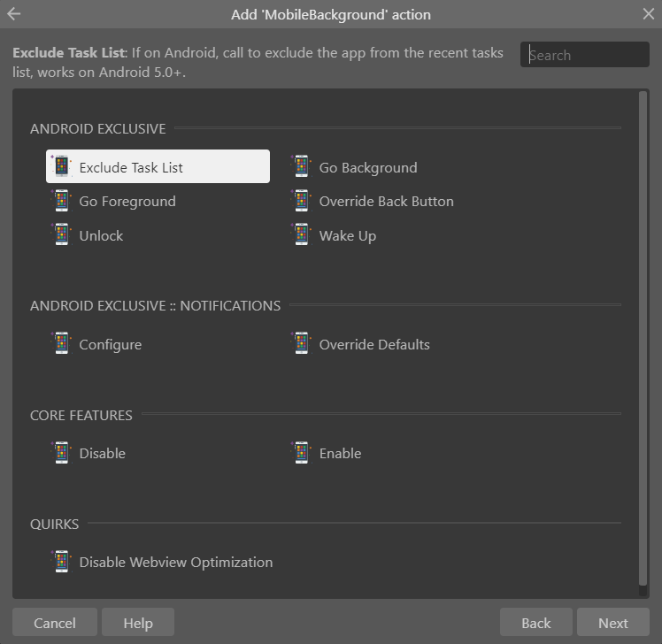Viewport: 662px width, 644px height.
Task: Select the Exclude Task List action icon
Action: 62,165
